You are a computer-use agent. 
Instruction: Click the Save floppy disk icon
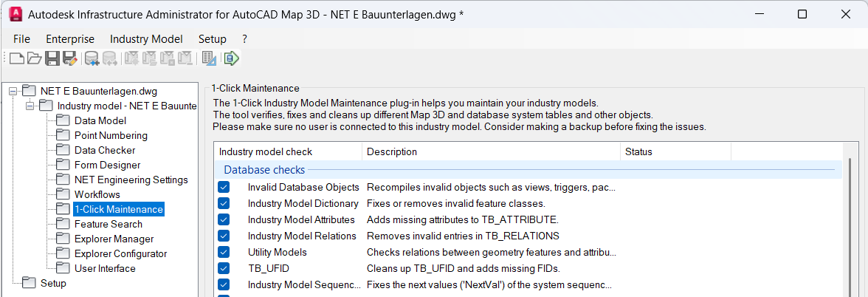coord(52,58)
